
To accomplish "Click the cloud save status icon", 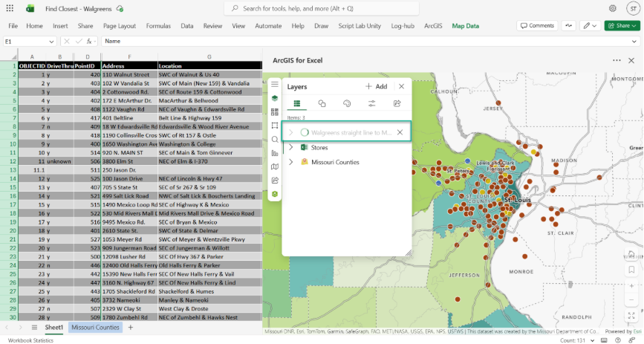I will coord(120,8).
